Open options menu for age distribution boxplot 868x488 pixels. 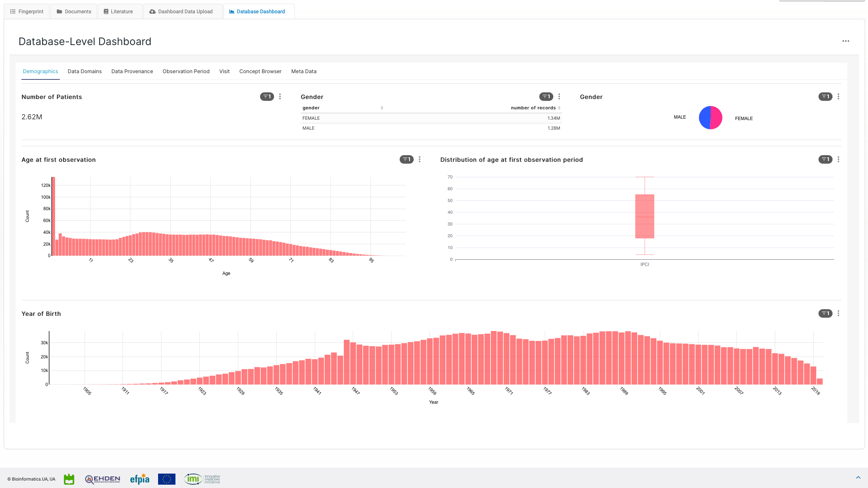coord(838,159)
